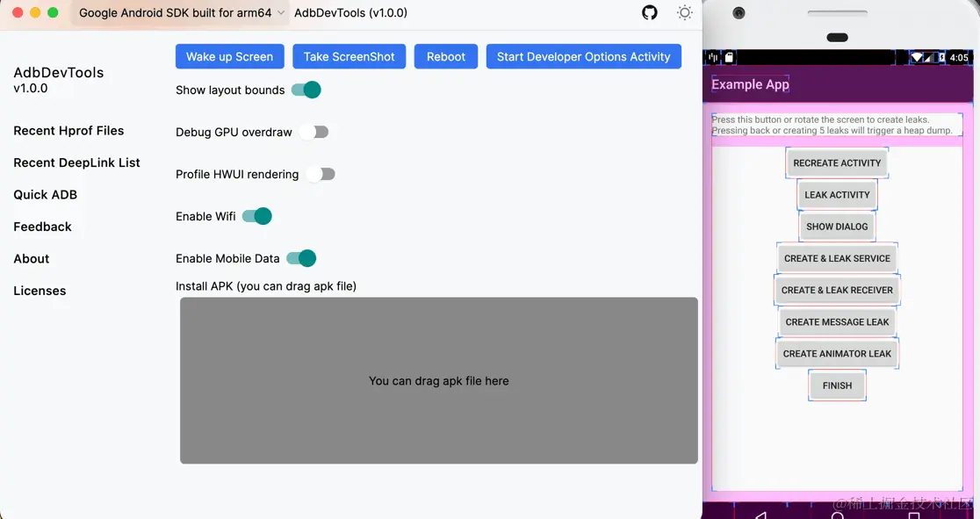Toggle light/dark theme sun icon

pyautogui.click(x=684, y=12)
